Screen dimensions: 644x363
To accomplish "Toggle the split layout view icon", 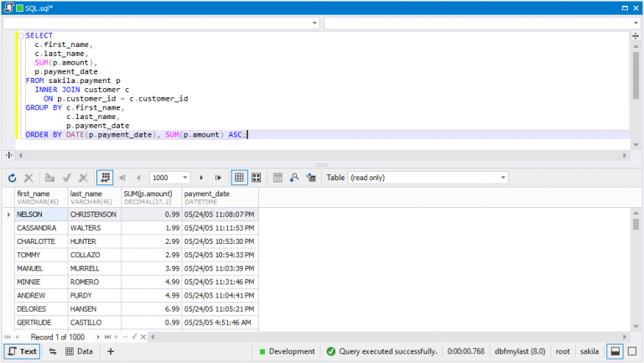I will coord(615,351).
